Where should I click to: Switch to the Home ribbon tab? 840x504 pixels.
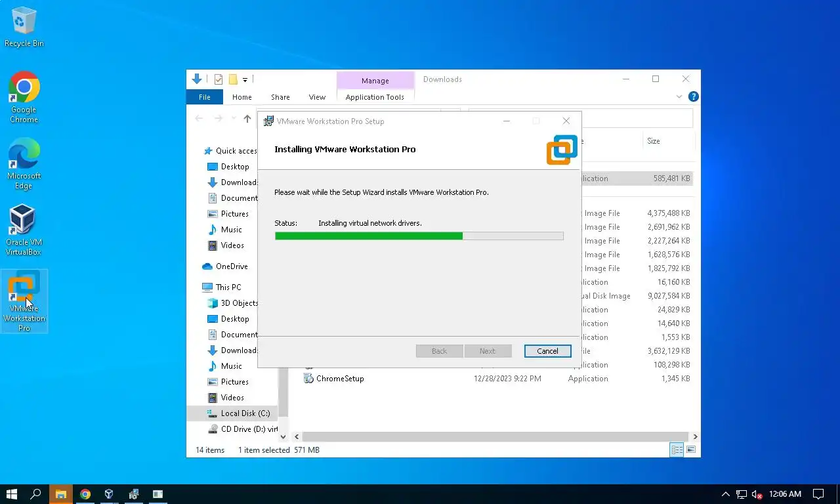click(242, 97)
